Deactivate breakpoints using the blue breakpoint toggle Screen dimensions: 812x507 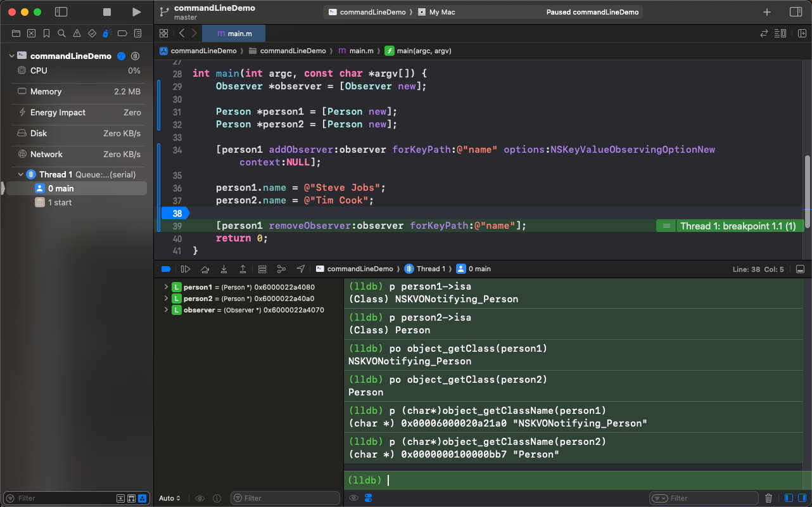(x=166, y=269)
